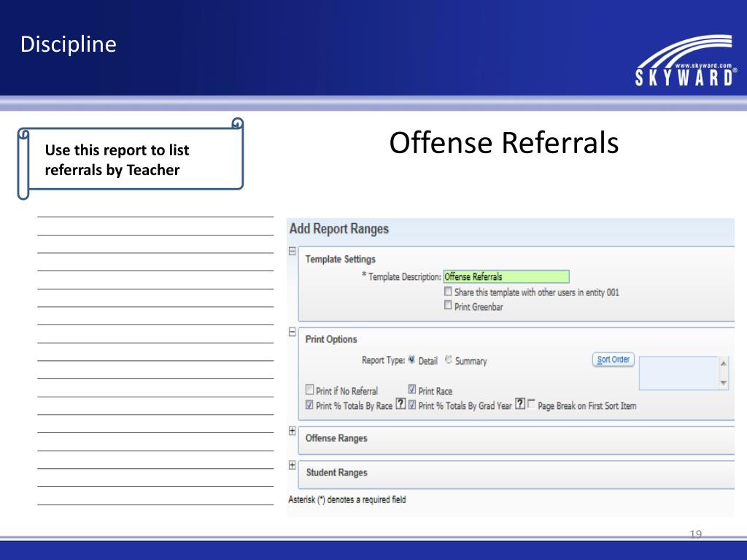Expand the Student Ranges section
The width and height of the screenshot is (747, 560).
tap(293, 465)
